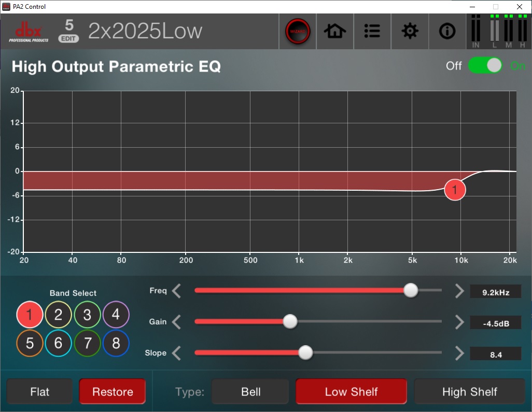Select EQ band 4
Viewport: 532px width, 412px height.
tap(116, 315)
